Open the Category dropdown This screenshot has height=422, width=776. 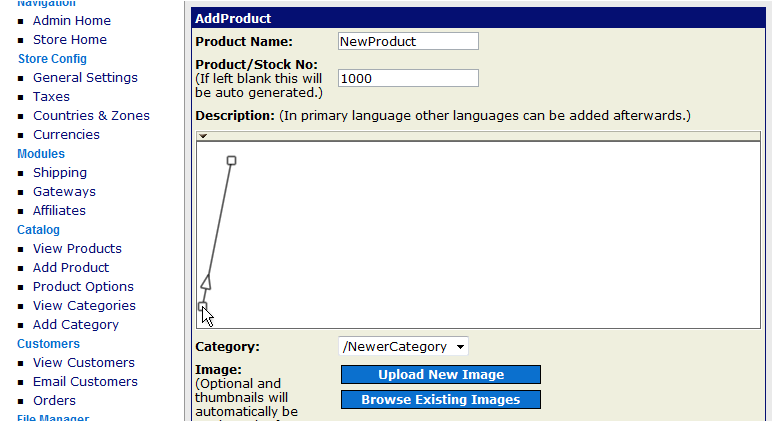point(403,346)
